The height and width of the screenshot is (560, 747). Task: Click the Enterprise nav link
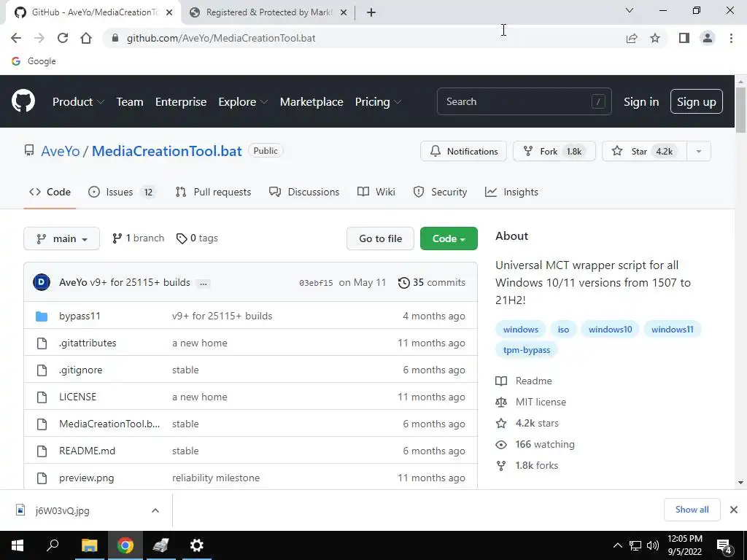181,102
